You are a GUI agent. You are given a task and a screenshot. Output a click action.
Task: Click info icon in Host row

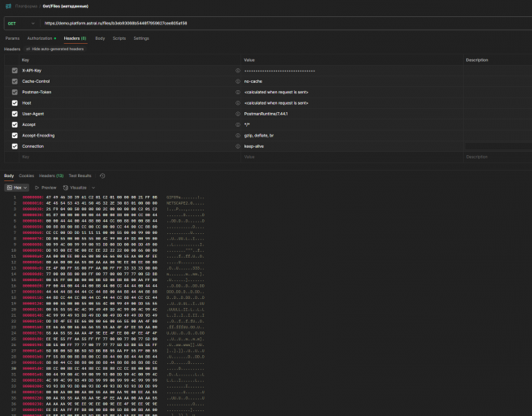[238, 103]
